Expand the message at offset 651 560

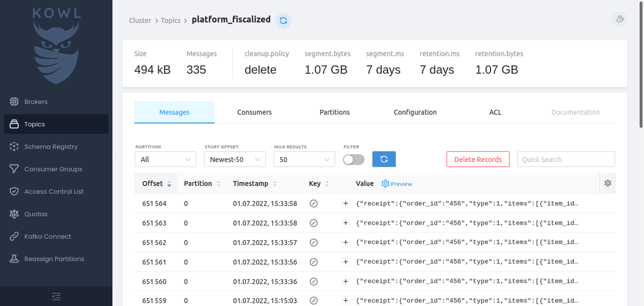coord(346,281)
